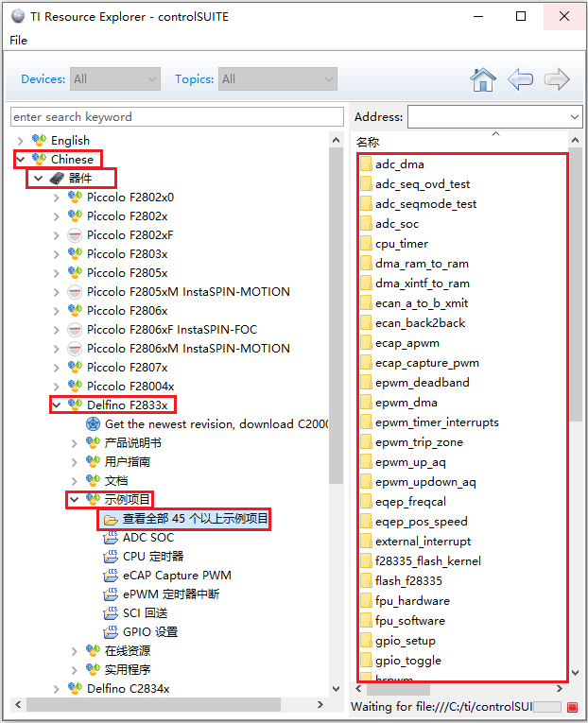
Task: Click the ADC SOC project icon
Action: pos(111,538)
